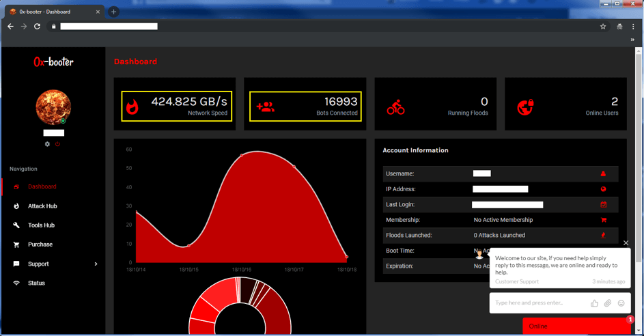Screen dimensions: 644x336
Task: Click the double-chevron overflow in bookmarks bar
Action: click(632, 40)
